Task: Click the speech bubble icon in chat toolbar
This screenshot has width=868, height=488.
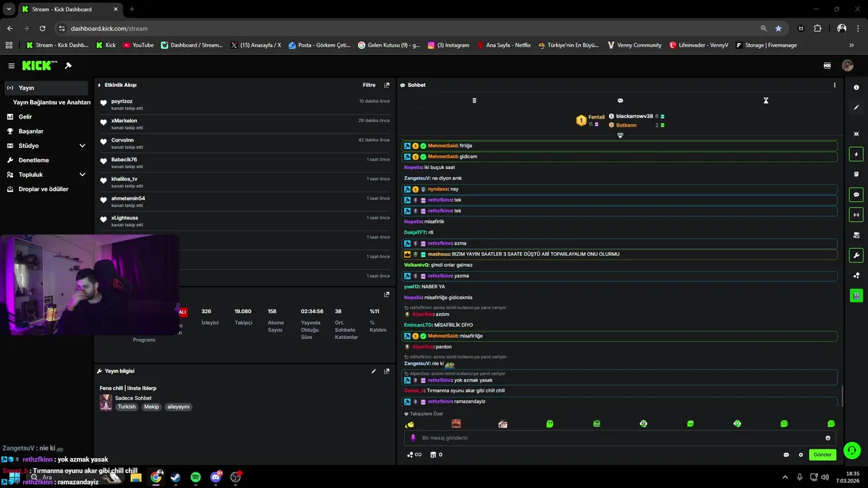Action: click(620, 100)
